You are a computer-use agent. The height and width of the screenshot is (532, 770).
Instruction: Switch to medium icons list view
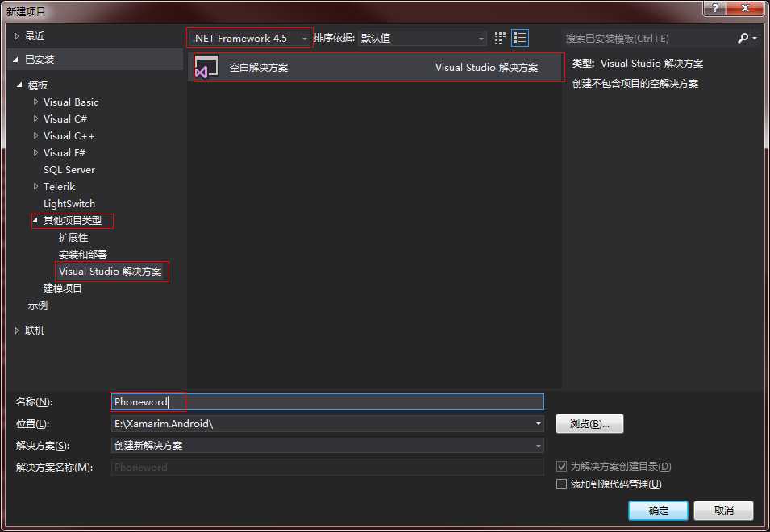(x=519, y=38)
